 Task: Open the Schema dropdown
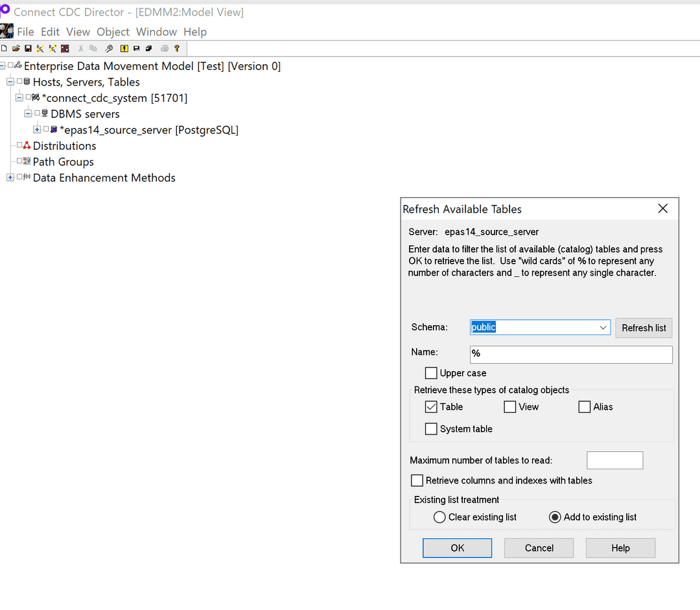pyautogui.click(x=603, y=327)
